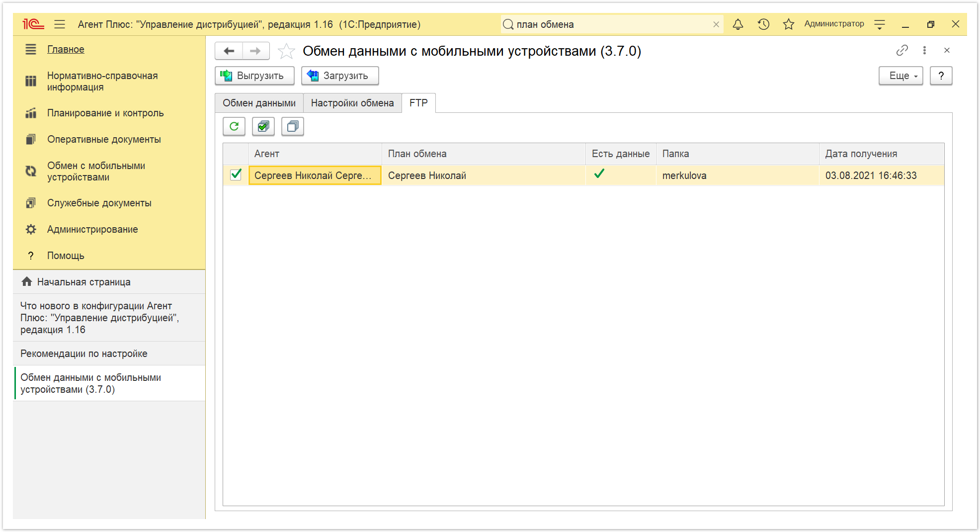
Task: Open Оперативные документы section
Action: click(104, 139)
